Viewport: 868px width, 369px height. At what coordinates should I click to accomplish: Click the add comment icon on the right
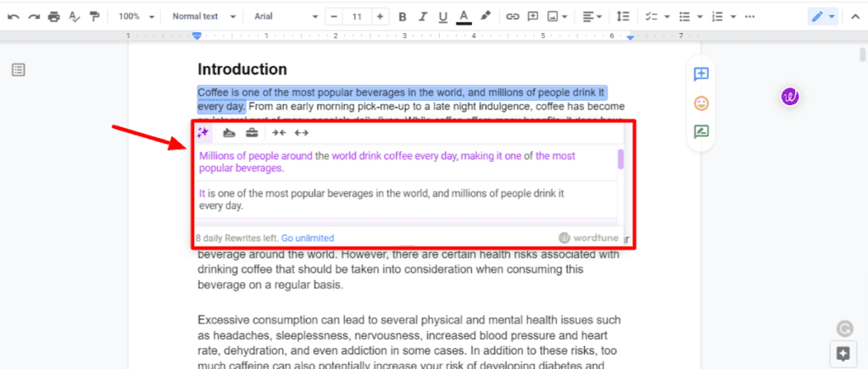click(701, 75)
